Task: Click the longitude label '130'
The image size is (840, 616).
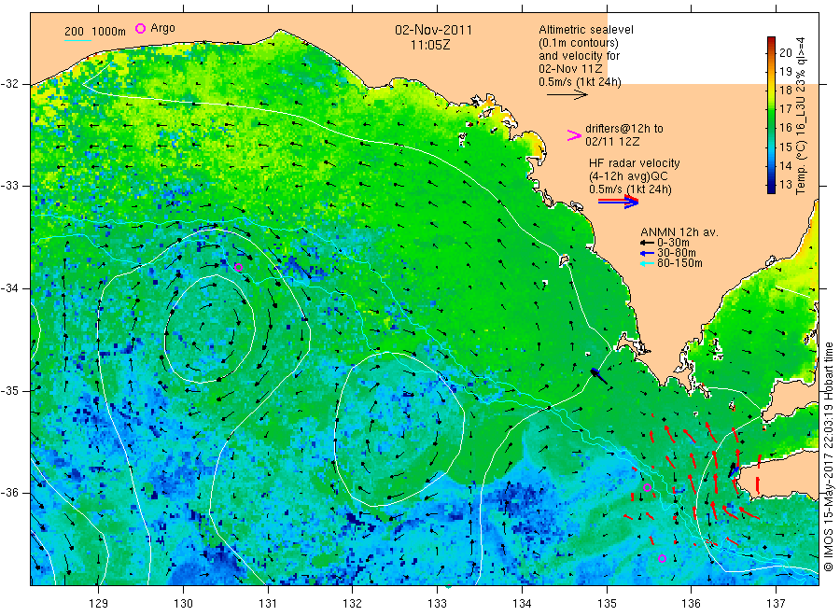Action: 183,604
